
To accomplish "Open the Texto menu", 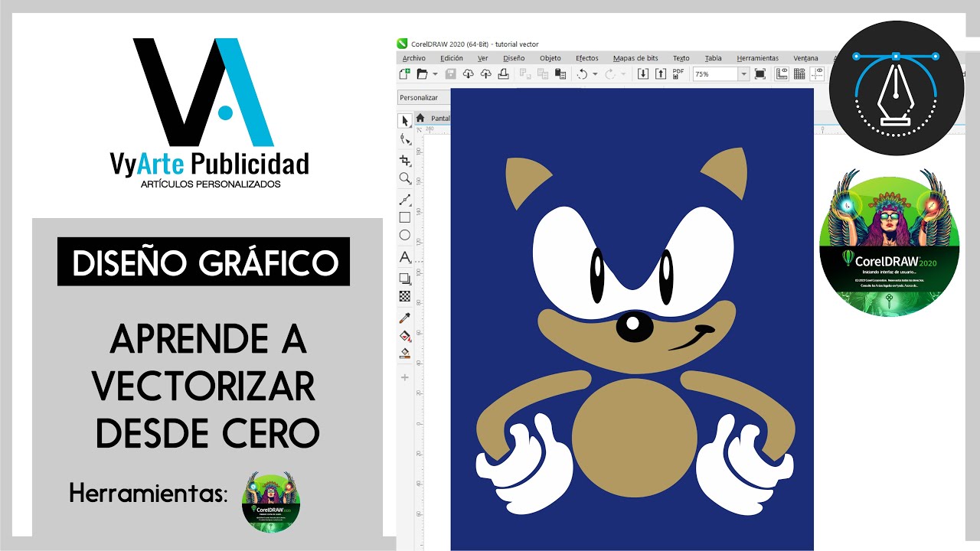I will [681, 58].
